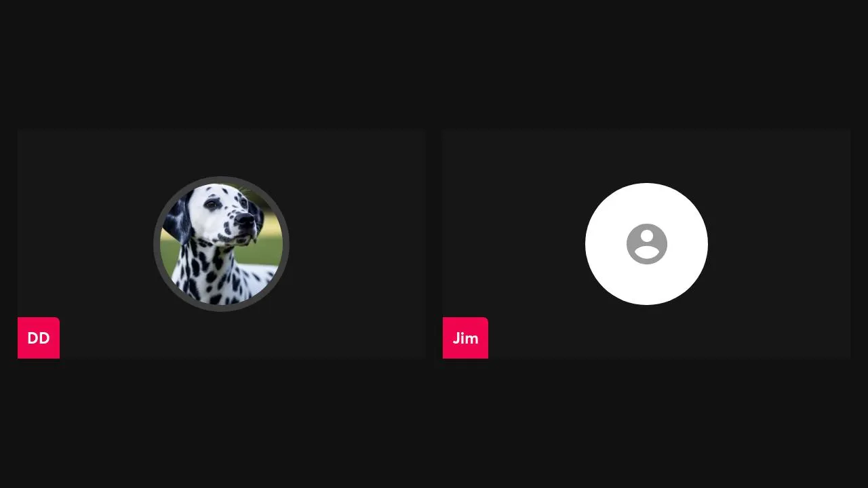Click the head of the person silhouette icon
Image resolution: width=868 pixels, height=488 pixels.
coord(647,236)
